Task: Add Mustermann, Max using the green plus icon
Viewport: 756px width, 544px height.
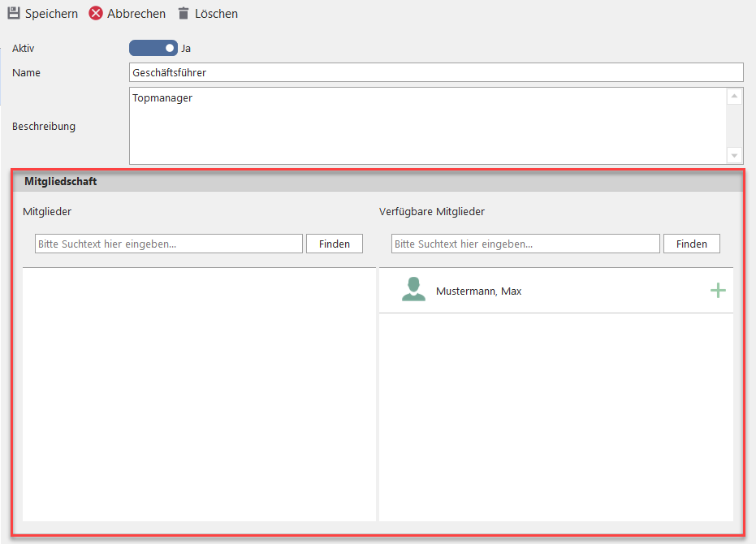Action: (x=718, y=291)
